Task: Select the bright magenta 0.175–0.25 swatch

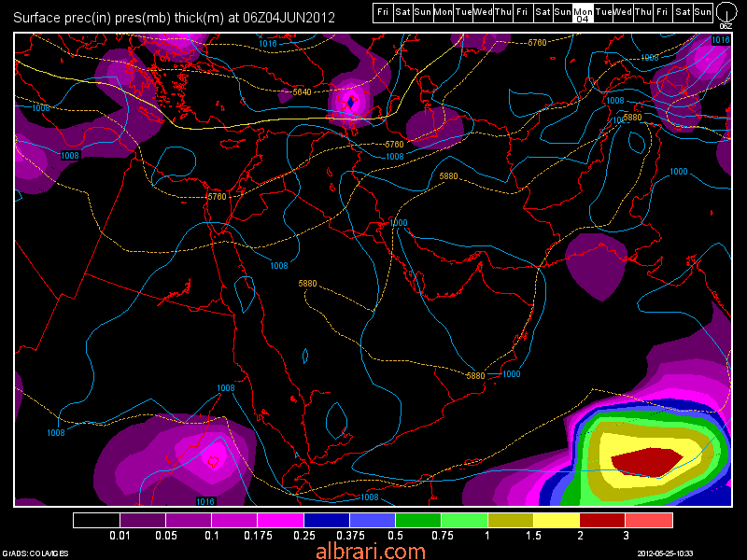Action: click(281, 520)
